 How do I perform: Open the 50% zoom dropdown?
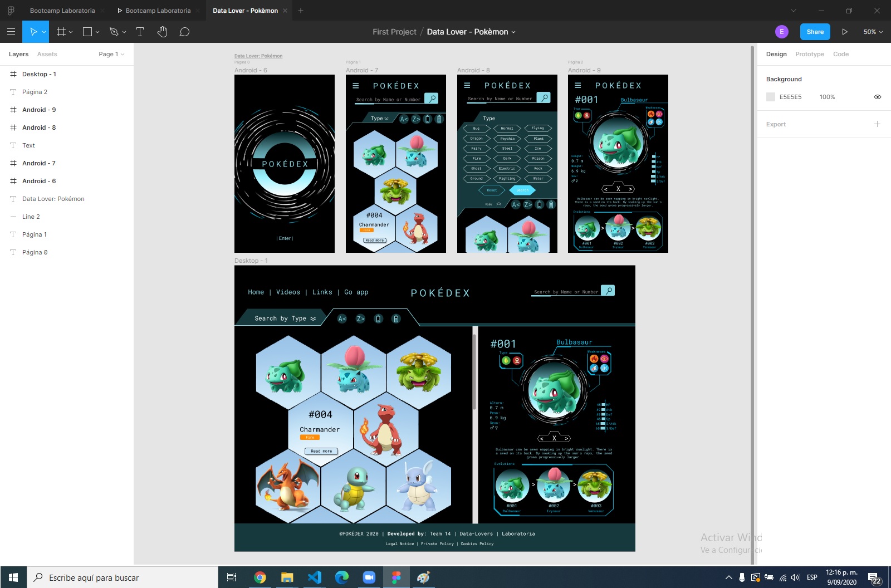click(x=873, y=32)
